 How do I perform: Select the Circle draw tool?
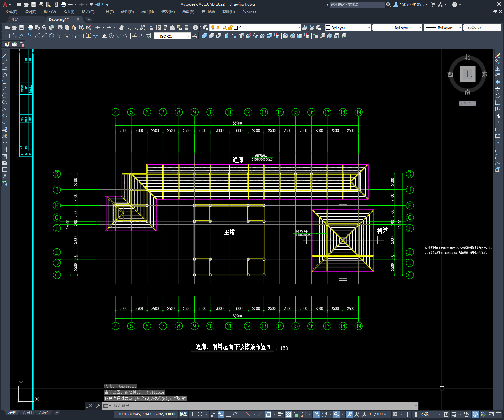[x=5, y=96]
